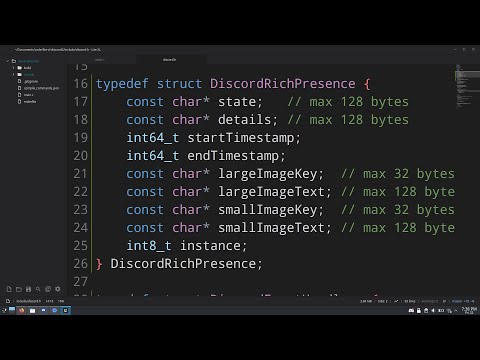Open the blue round taskbar app icon
The width and height of the screenshot is (480, 360).
coord(54,310)
